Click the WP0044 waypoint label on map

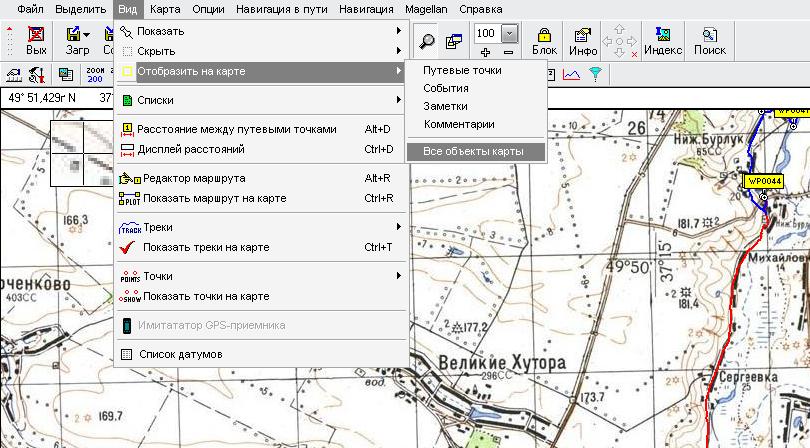point(763,181)
